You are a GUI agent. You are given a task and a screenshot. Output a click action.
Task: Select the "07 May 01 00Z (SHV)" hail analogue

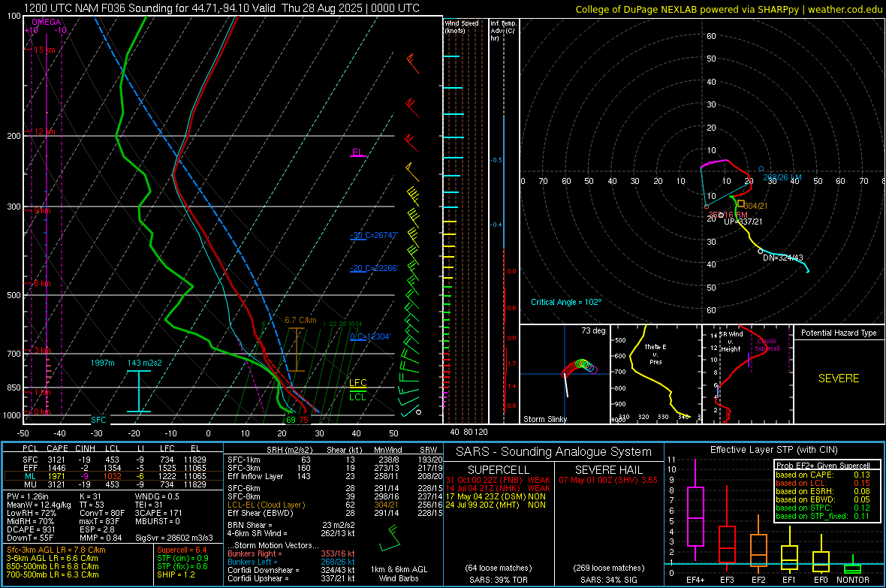point(598,480)
